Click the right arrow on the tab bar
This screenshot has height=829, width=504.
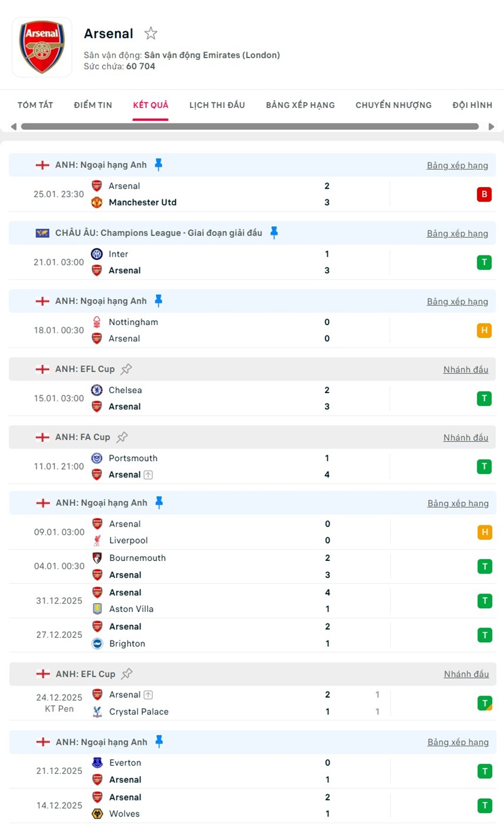[491, 126]
